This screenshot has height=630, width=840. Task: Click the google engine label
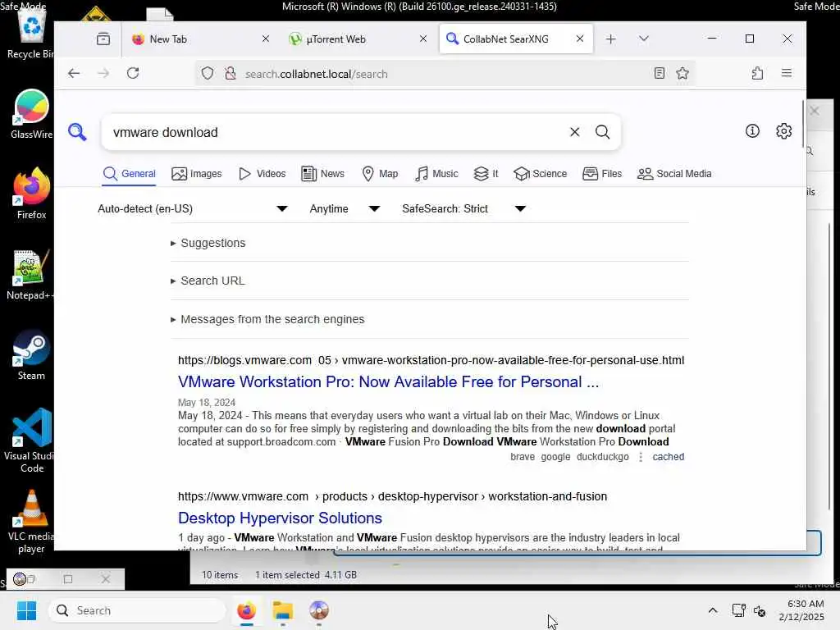555,456
